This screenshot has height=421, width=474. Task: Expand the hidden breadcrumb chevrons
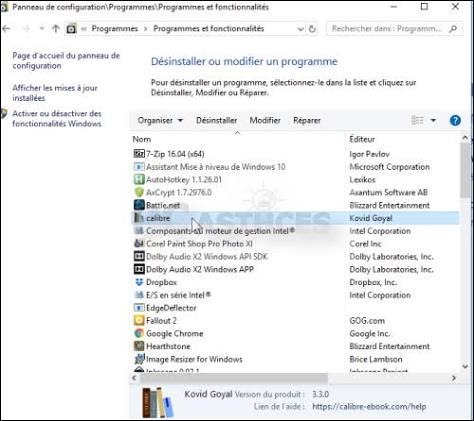84,29
